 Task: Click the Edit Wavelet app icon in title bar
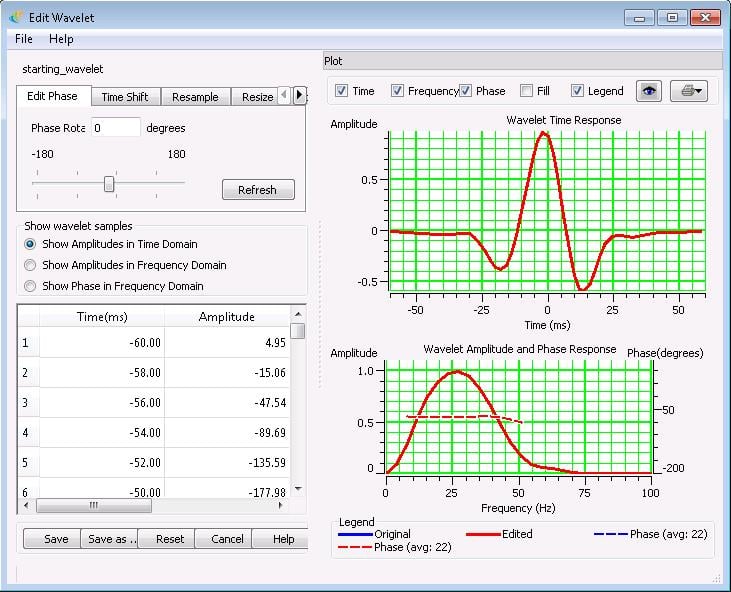[16, 17]
